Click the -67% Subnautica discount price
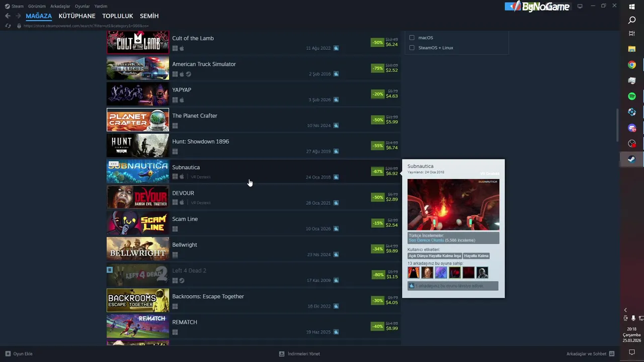The width and height of the screenshot is (644, 362). point(385,171)
